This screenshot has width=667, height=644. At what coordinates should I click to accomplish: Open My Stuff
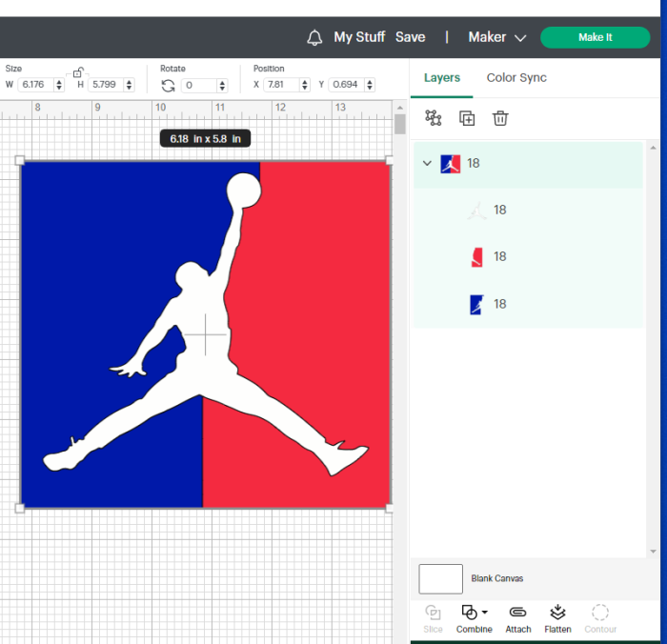pyautogui.click(x=359, y=37)
